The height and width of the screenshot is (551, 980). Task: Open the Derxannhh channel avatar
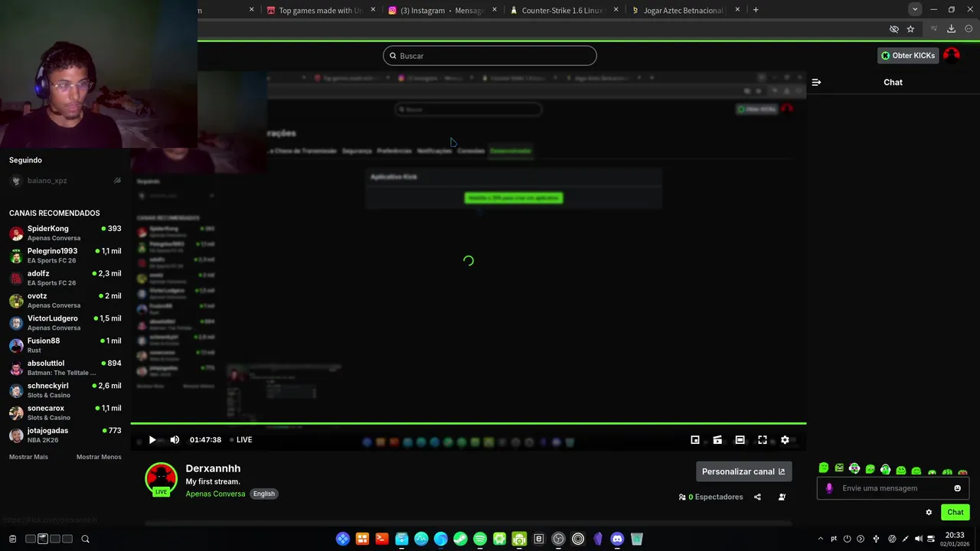coord(161,479)
